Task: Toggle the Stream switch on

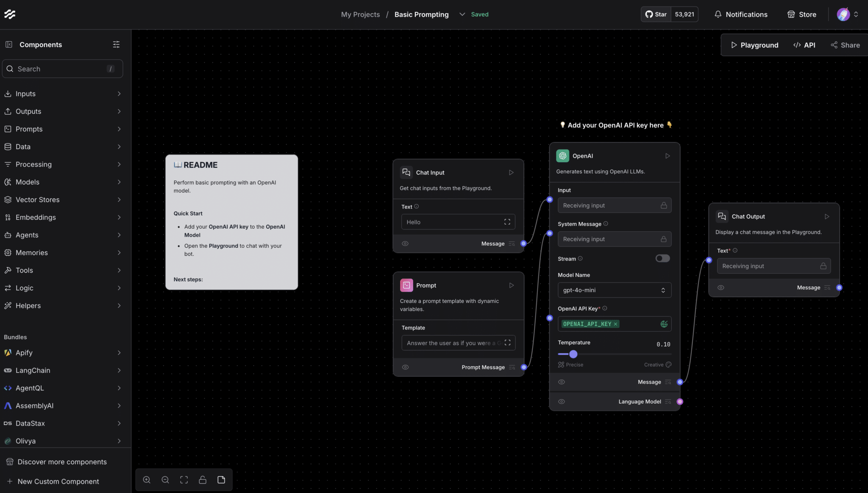Action: pyautogui.click(x=662, y=258)
